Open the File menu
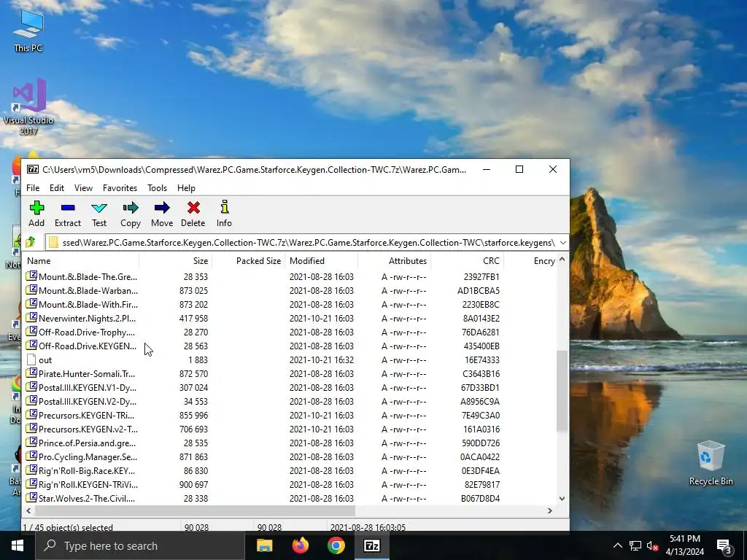The image size is (747, 560). [x=33, y=188]
